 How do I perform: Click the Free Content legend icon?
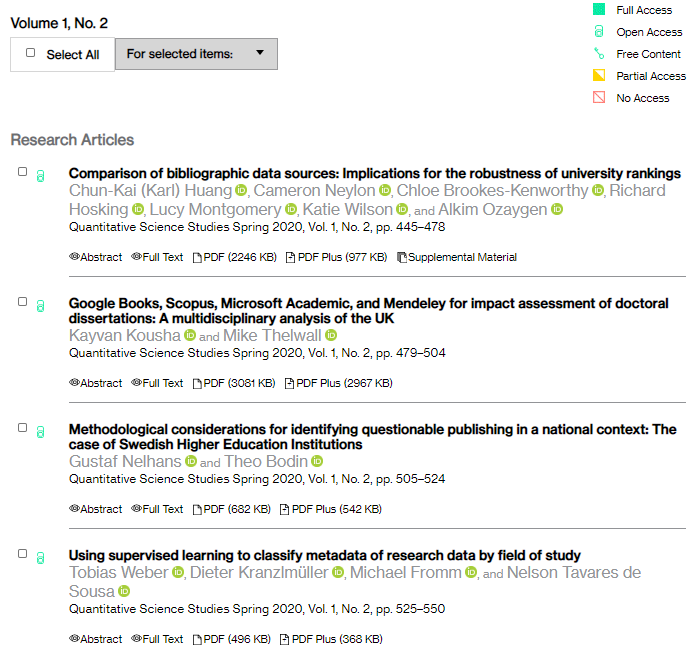click(599, 53)
